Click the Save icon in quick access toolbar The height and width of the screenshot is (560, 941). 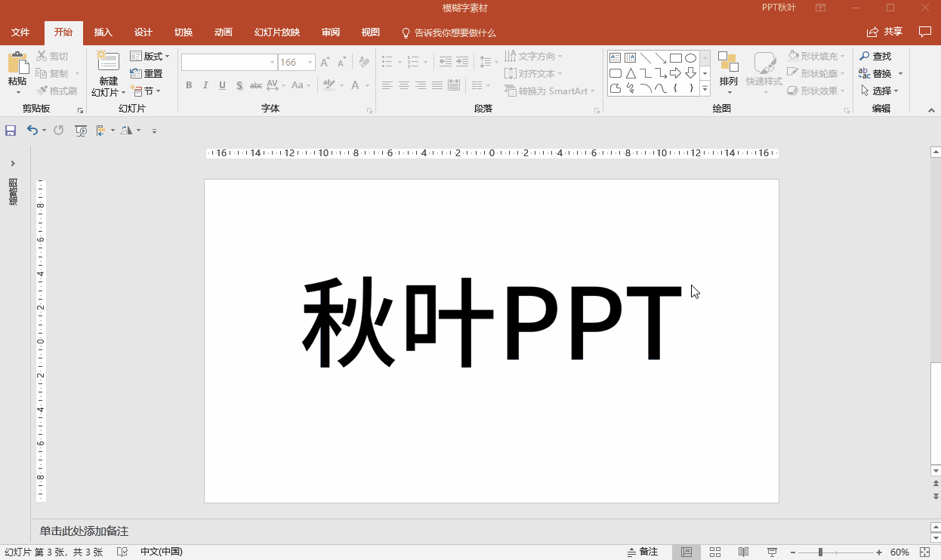pos(11,131)
